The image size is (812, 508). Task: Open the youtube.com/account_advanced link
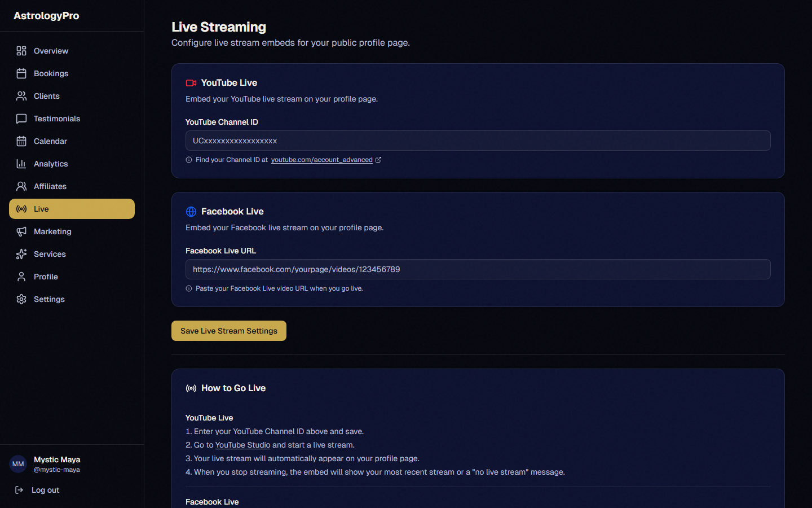click(321, 160)
